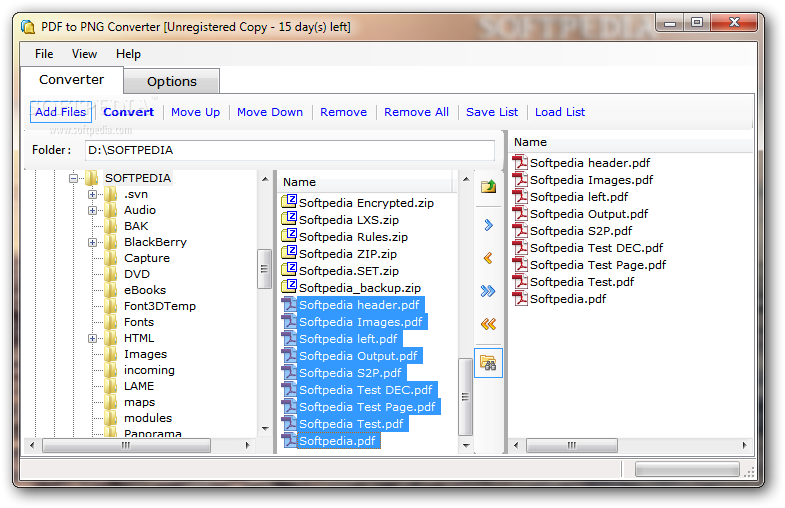Open the File menu
785x508 pixels.
44,54
